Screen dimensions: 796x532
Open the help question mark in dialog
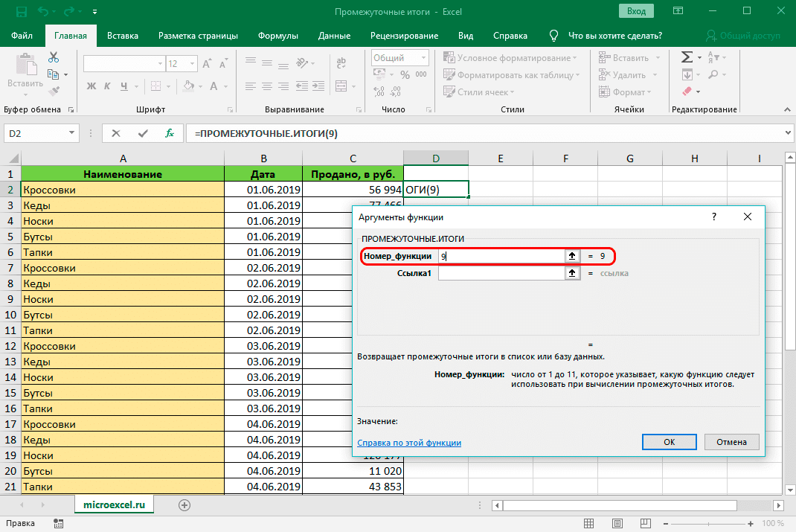click(714, 217)
